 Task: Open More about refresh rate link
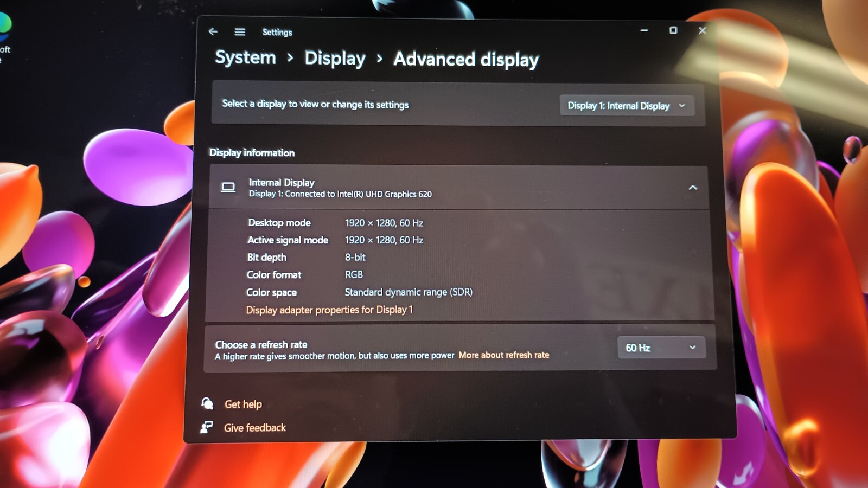[504, 355]
